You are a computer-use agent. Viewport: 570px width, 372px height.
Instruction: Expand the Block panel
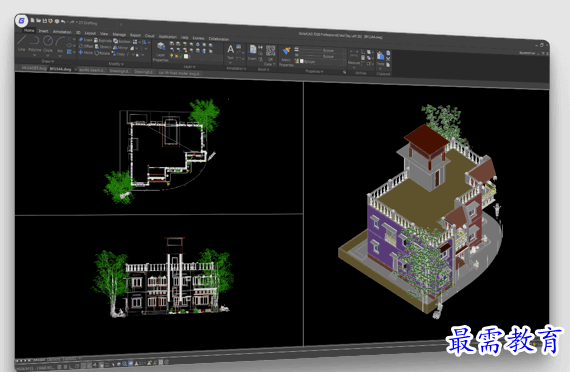click(x=263, y=69)
